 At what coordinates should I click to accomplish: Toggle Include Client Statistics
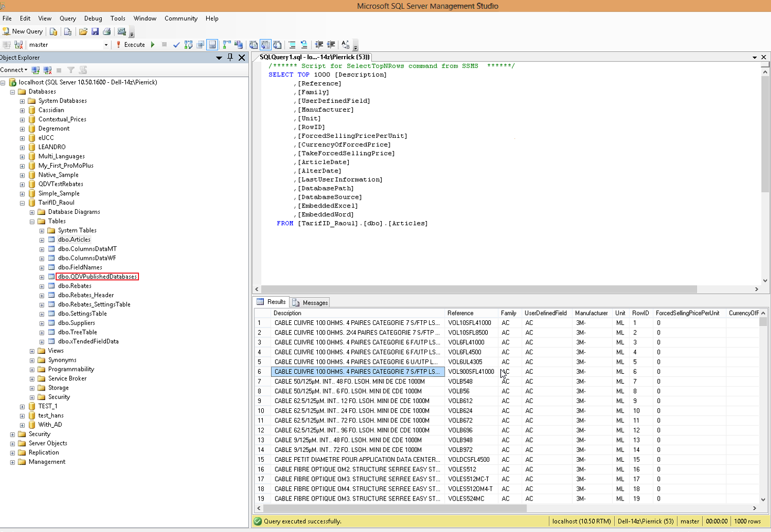(x=239, y=45)
